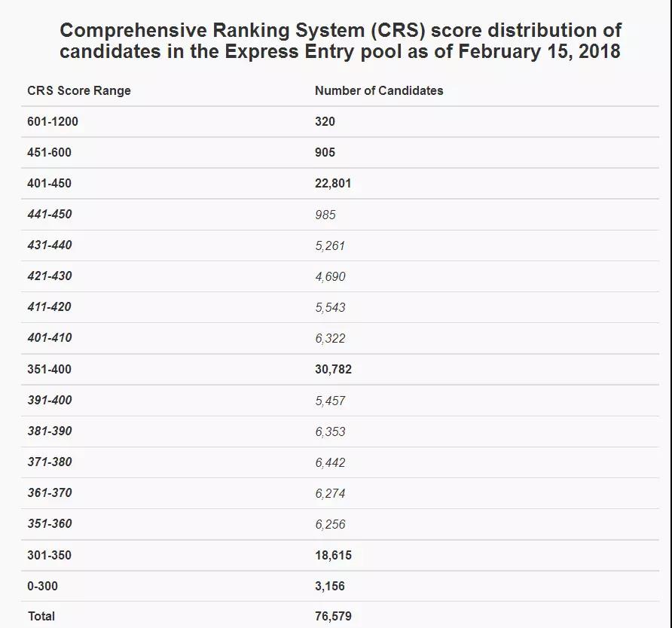The width and height of the screenshot is (672, 628).
Task: Select the 401-410 sub-range label
Action: coord(50,337)
